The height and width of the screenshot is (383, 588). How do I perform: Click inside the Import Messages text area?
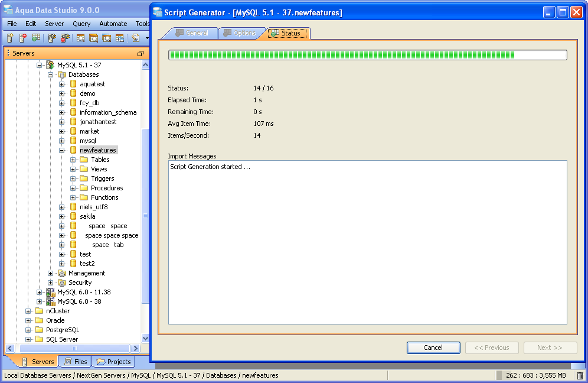coord(367,242)
